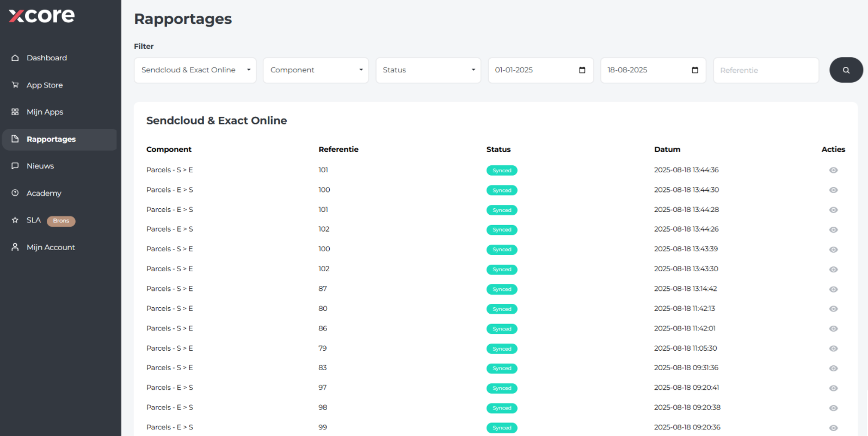Click the 01-01-2025 start date field
Image resolution: width=868 pixels, height=436 pixels.
[540, 70]
